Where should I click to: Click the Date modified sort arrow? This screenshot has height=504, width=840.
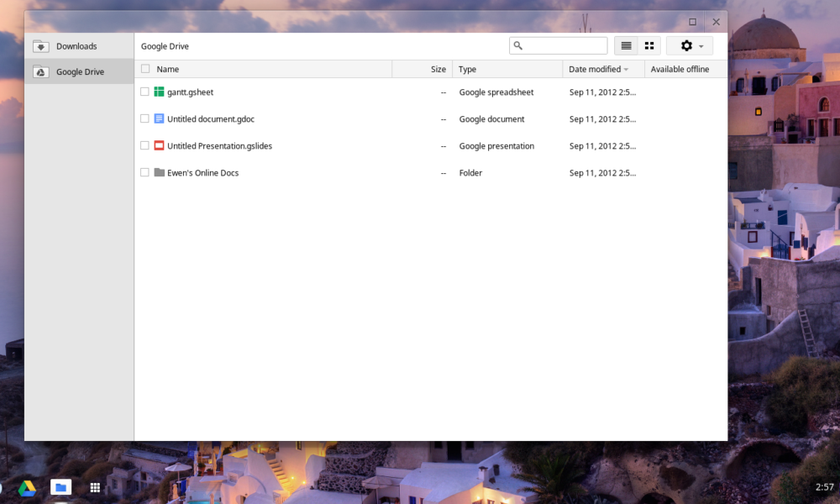626,70
